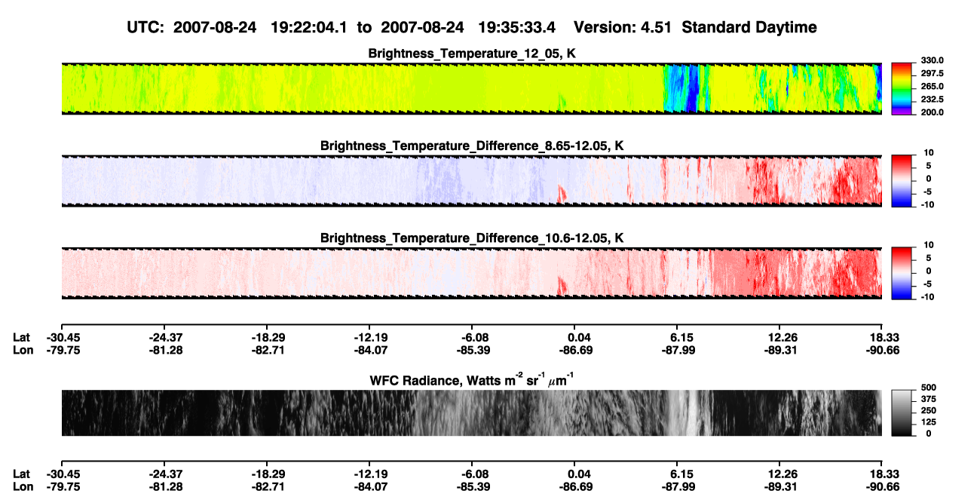980x503 pixels.
Task: Click the -10 label of the 10.6-12.05 color bar
Action: pyautogui.click(x=929, y=297)
